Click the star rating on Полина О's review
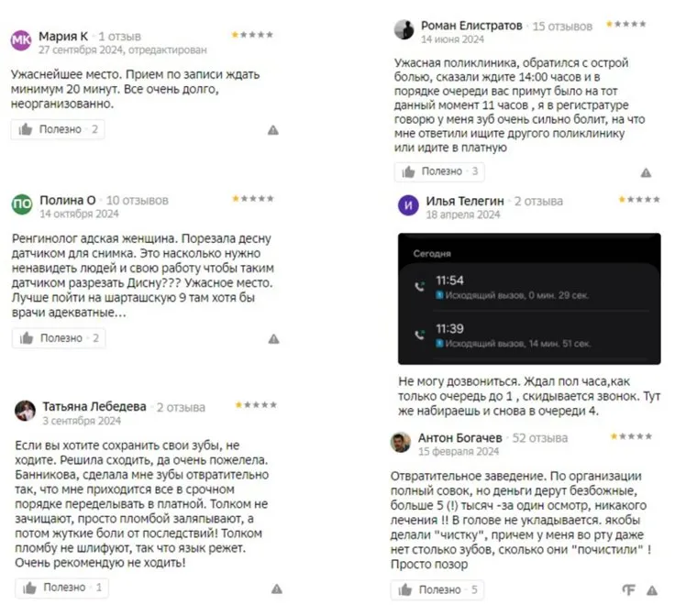The image size is (697, 616). point(252,198)
